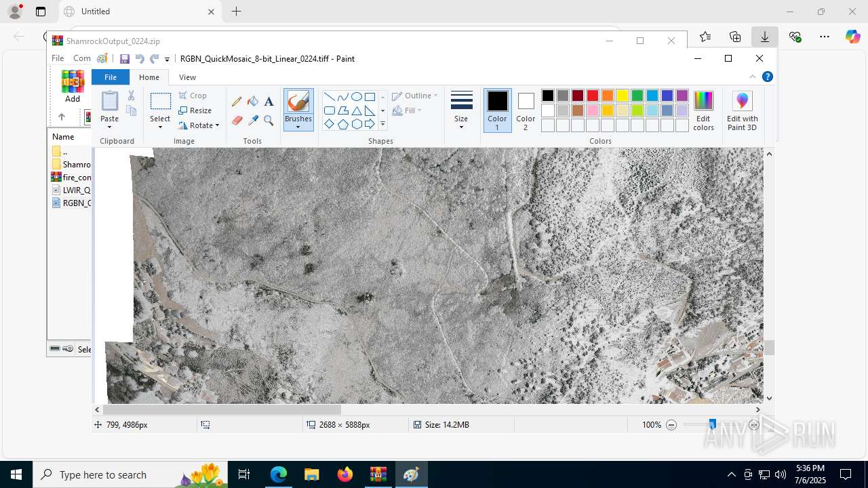868x488 pixels.
Task: Click the vertical scroll down arrow
Action: 769,399
